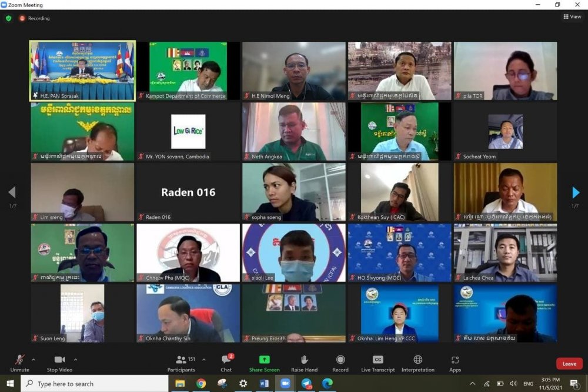Open Telegram from the taskbar

coord(306,384)
